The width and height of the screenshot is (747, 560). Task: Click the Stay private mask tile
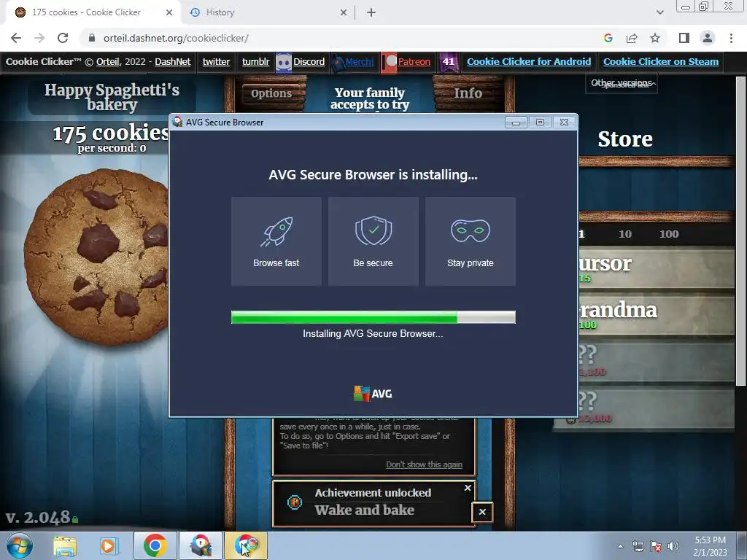[471, 241]
